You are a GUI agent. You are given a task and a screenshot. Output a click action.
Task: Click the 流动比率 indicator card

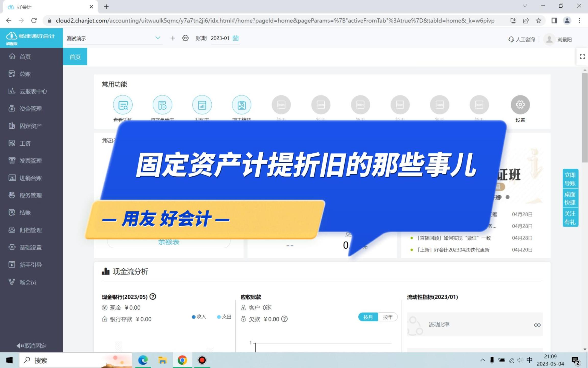coord(475,325)
